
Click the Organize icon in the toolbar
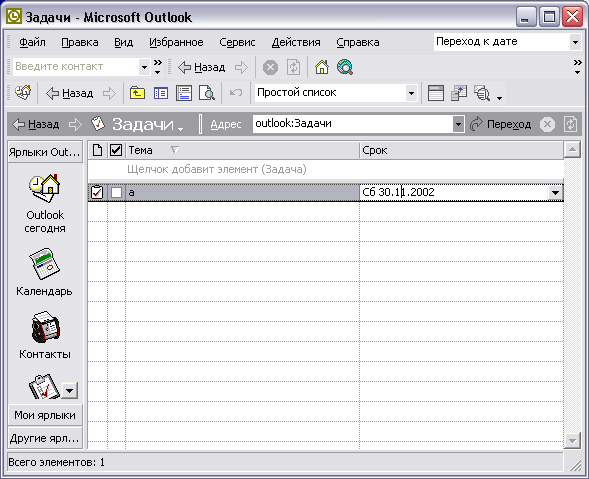coord(459,93)
